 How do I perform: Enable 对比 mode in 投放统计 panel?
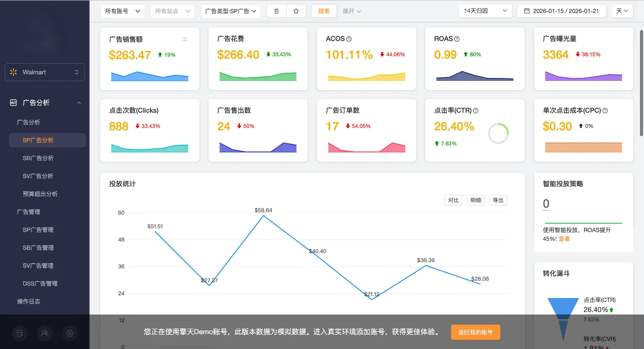(x=453, y=200)
